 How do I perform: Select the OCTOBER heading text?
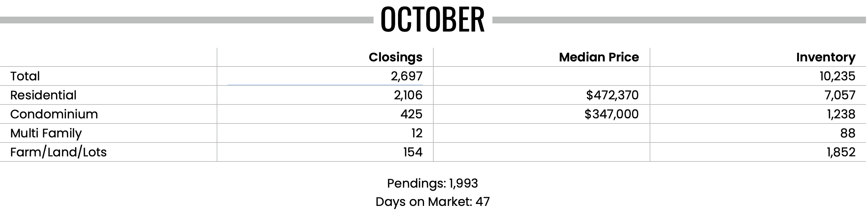tap(433, 20)
